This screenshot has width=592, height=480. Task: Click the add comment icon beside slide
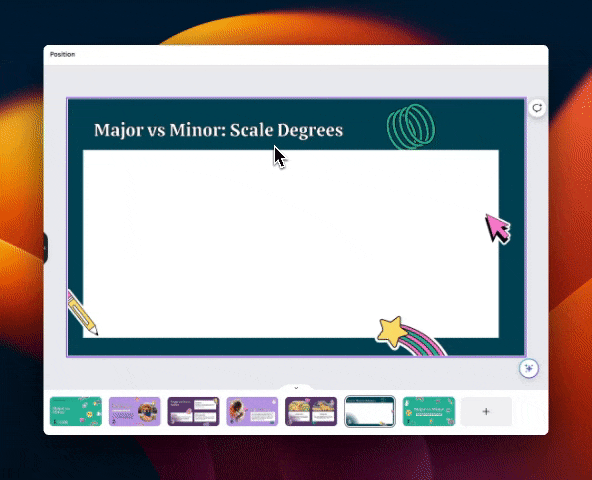(x=537, y=108)
